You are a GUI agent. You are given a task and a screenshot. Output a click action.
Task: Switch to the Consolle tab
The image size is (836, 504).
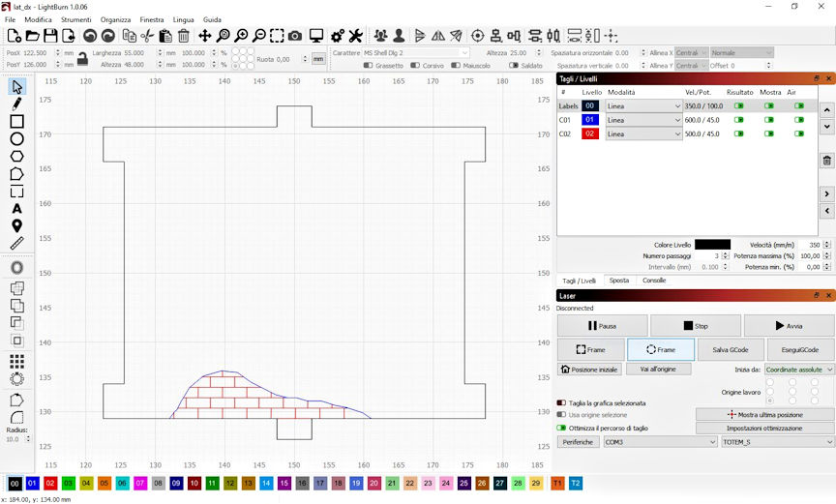point(654,281)
